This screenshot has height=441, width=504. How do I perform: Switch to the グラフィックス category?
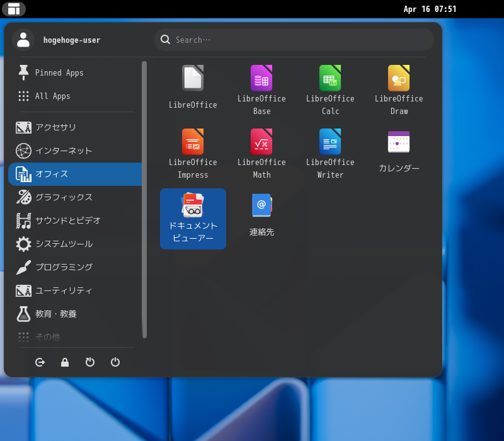click(63, 197)
